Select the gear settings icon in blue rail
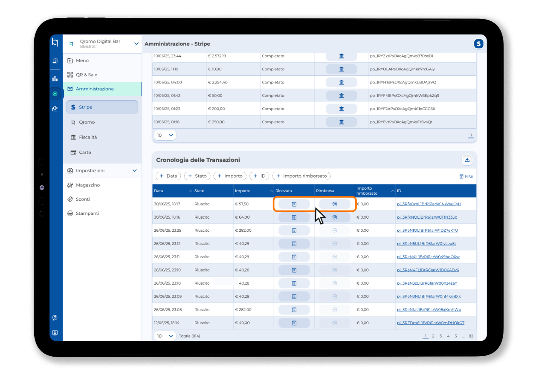533x392 pixels. click(55, 94)
